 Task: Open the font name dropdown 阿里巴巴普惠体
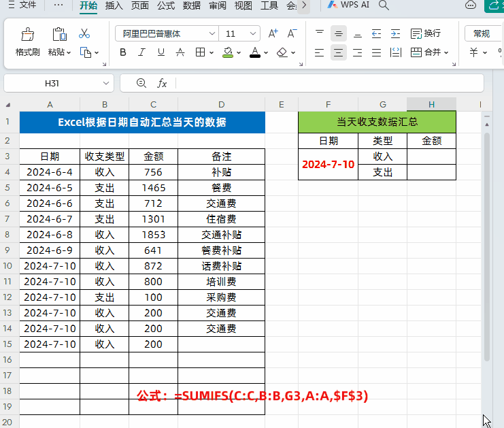[x=212, y=33]
